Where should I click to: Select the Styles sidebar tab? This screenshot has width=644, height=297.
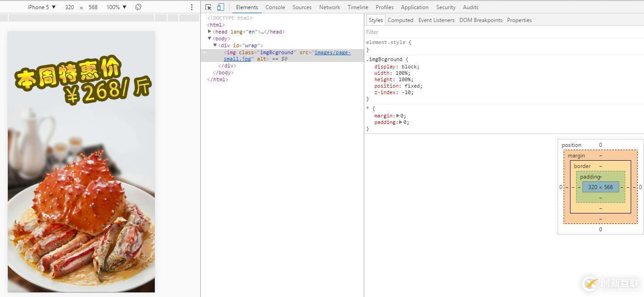(x=376, y=20)
